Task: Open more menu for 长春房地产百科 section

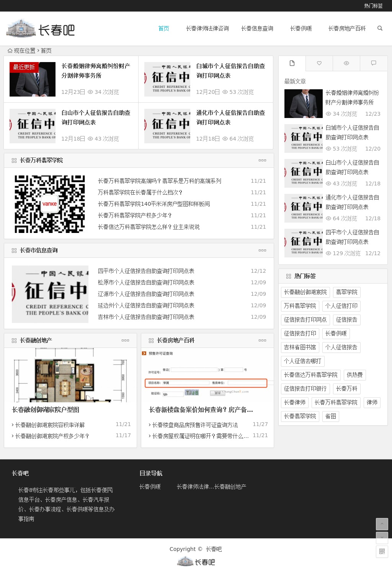Action: 262,341
